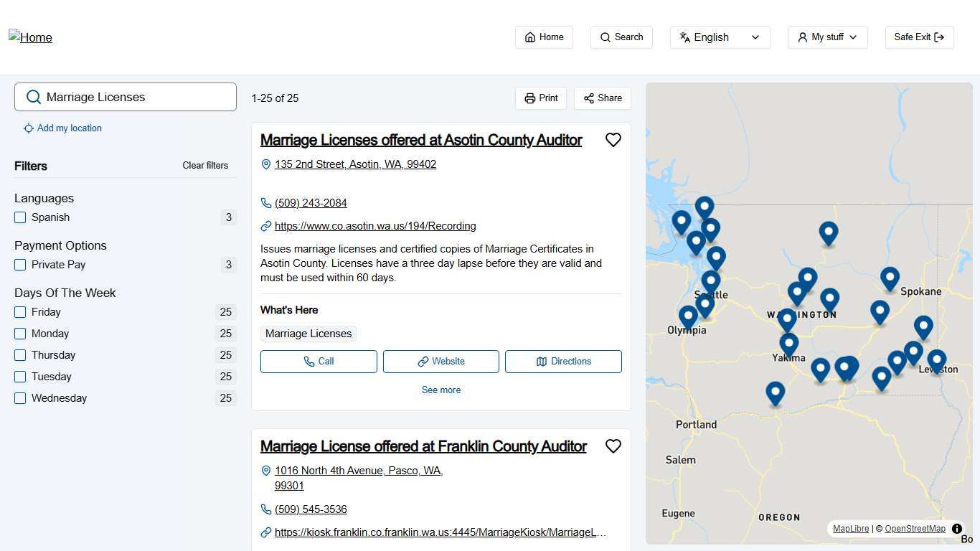Click the Marriage Licenses search field

tap(136, 97)
